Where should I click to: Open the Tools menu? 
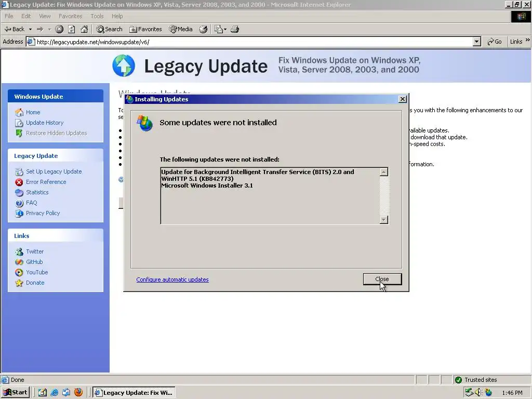coord(97,16)
